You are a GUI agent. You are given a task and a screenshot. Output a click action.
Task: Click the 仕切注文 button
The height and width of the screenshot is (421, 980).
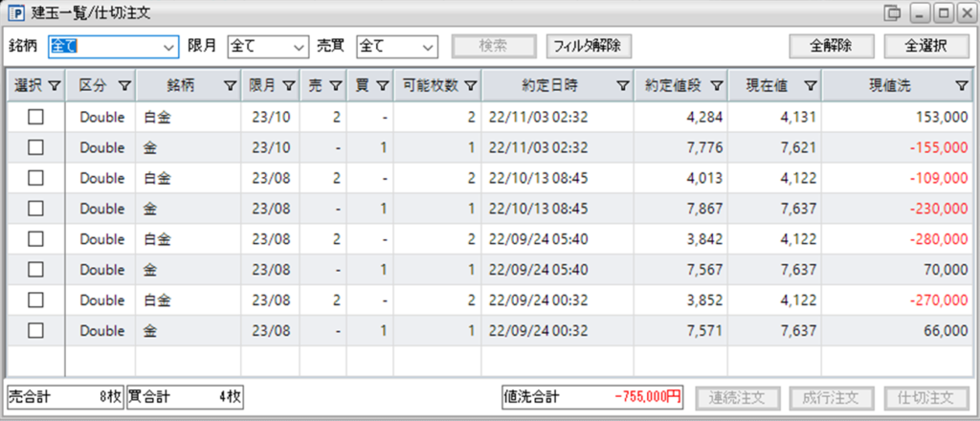(926, 398)
